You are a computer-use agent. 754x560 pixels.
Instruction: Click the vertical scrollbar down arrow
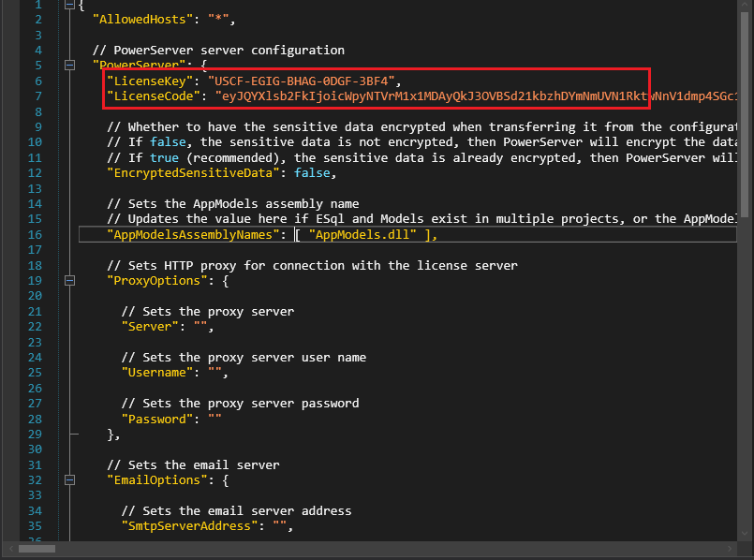tap(746, 534)
